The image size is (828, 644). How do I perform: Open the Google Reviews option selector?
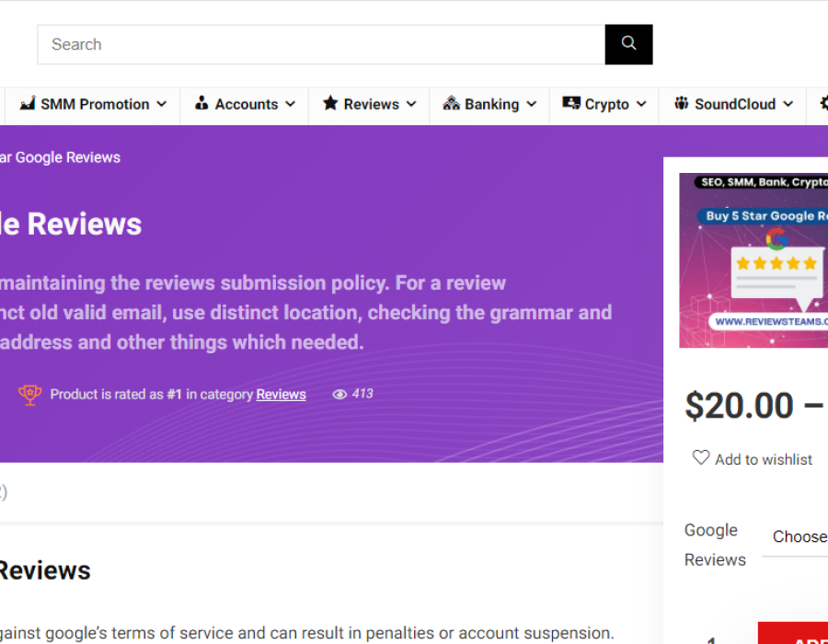coord(797,536)
